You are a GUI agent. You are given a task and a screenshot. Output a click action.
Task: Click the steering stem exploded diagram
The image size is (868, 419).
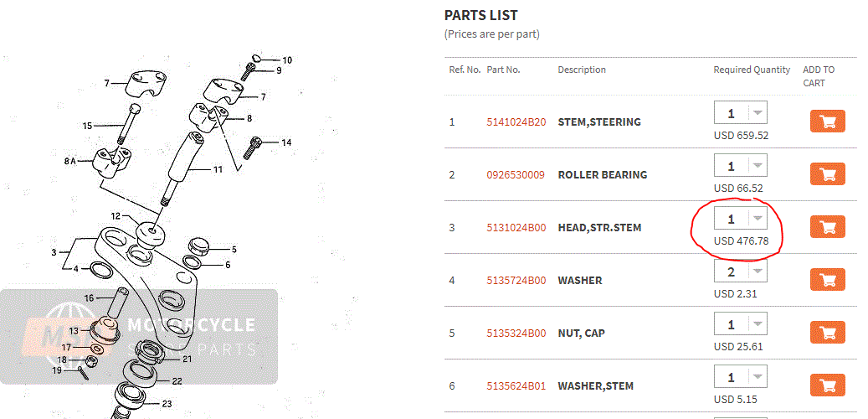coord(167,235)
